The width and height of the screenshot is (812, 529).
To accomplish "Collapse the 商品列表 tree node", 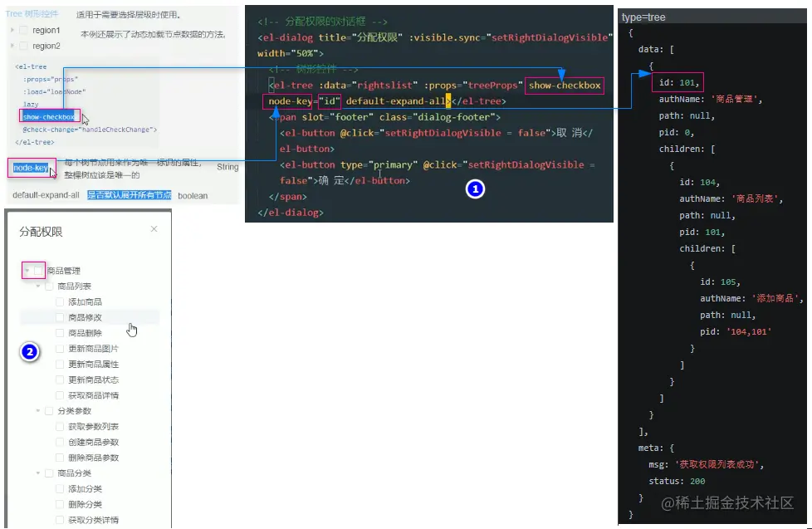I will click(x=38, y=286).
